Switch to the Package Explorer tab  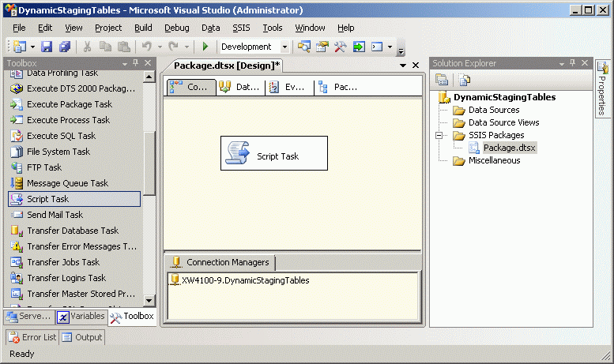point(339,87)
